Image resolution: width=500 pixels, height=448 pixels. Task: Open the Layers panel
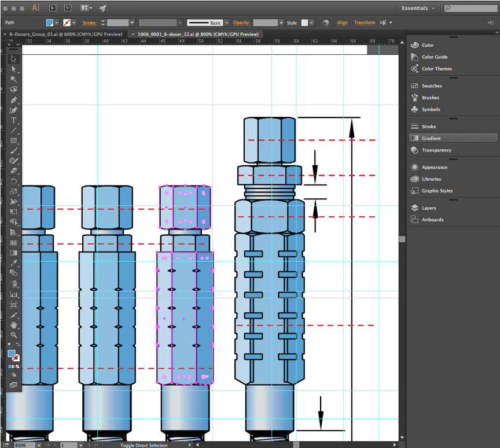(428, 208)
